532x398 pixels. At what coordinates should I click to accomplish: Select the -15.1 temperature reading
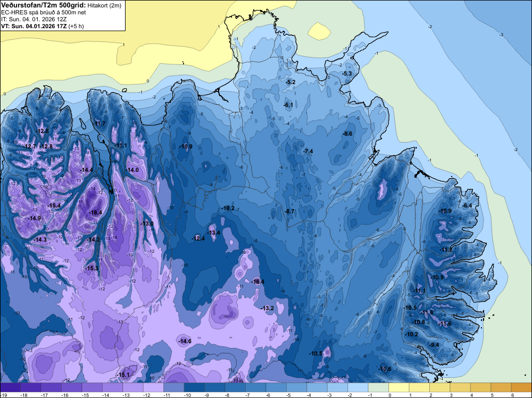(x=123, y=375)
